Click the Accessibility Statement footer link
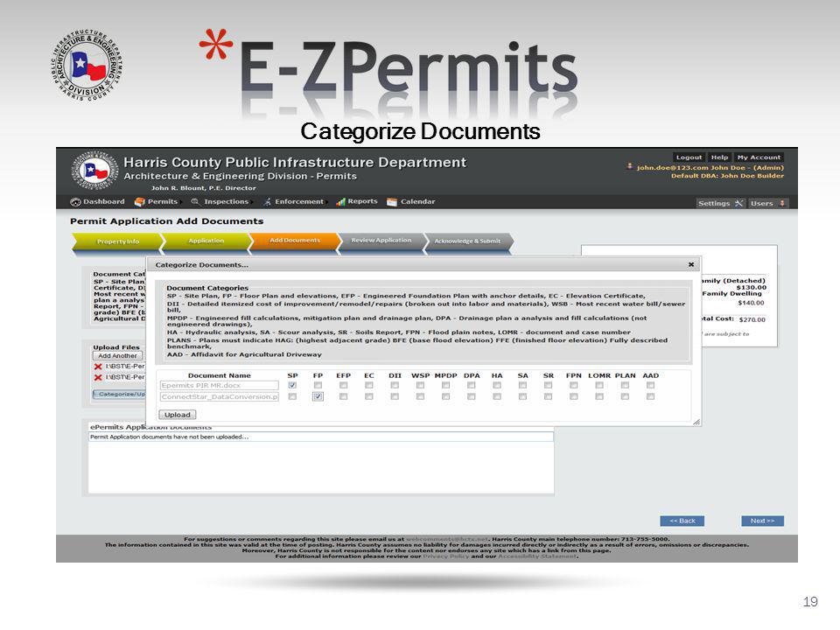The width and height of the screenshot is (840, 630). pyautogui.click(x=538, y=556)
